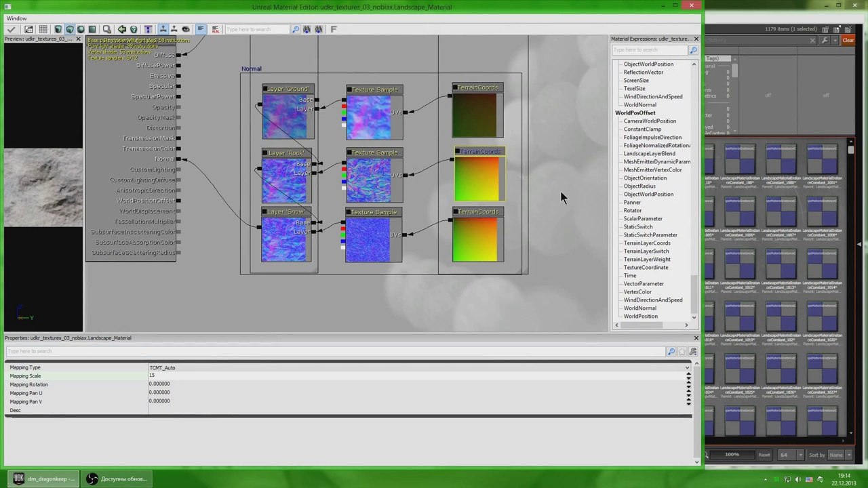Select ScreenSize expression in the list
The height and width of the screenshot is (488, 868).
636,80
